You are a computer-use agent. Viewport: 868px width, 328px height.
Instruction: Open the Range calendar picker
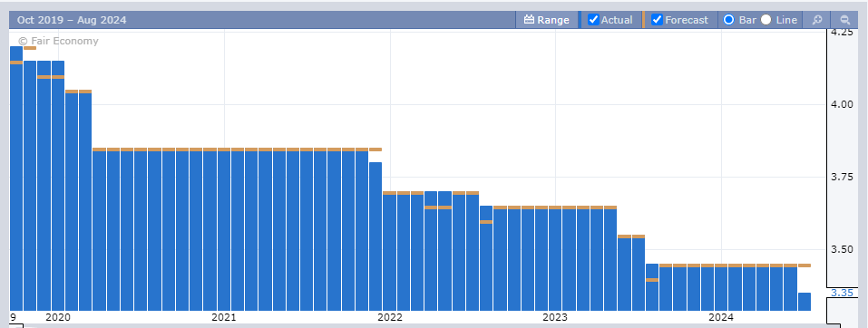546,20
